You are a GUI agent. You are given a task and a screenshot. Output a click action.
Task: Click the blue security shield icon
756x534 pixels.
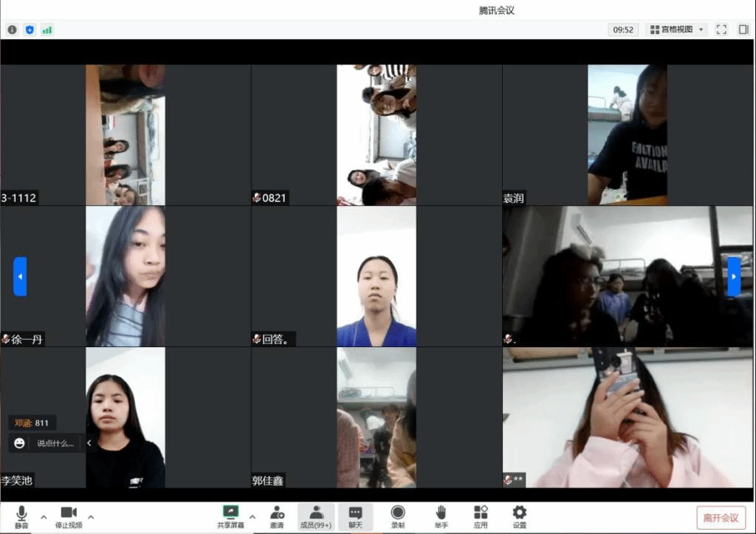pos(30,30)
